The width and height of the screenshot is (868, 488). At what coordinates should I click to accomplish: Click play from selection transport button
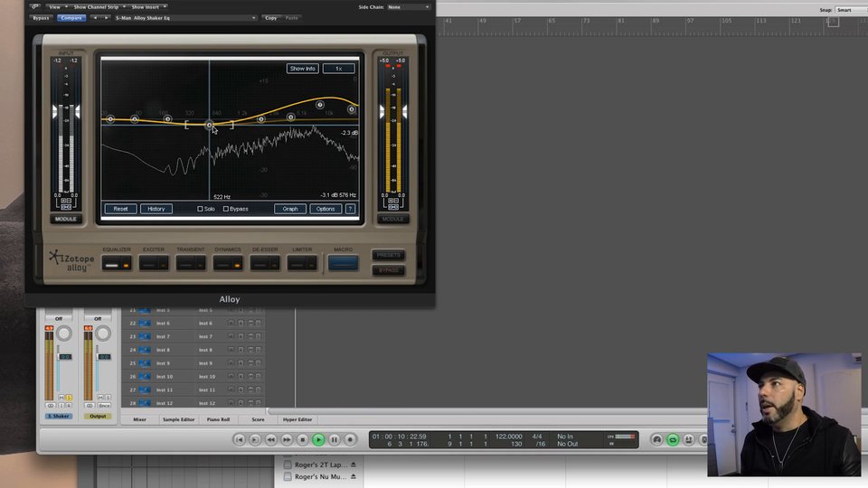click(255, 439)
